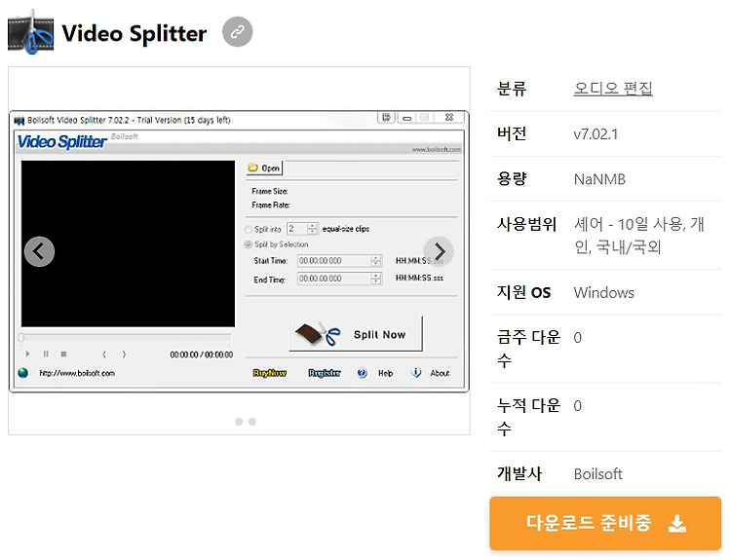Screen dimensions: 731x560
Task: Select Split into equal-size clips radio
Action: pos(248,229)
